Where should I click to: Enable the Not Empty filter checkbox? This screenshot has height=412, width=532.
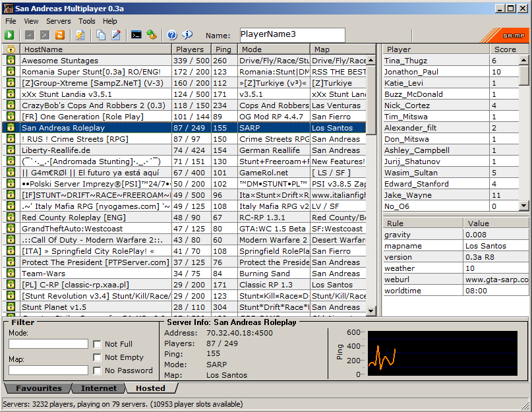(97, 357)
